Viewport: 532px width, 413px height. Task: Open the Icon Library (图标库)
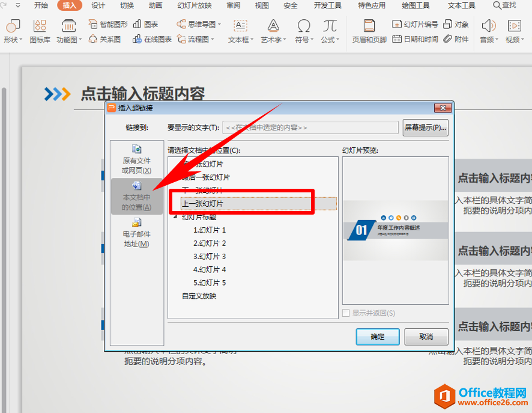pos(40,31)
